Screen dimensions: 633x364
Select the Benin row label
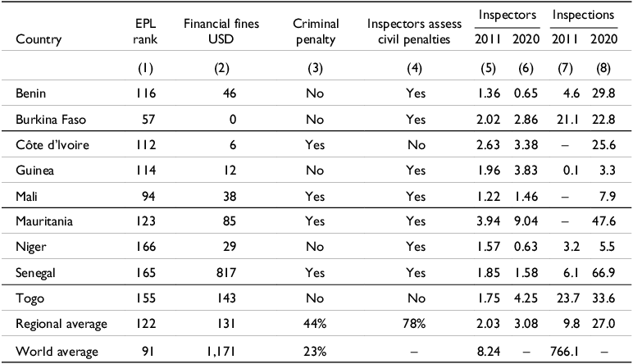[x=30, y=95]
